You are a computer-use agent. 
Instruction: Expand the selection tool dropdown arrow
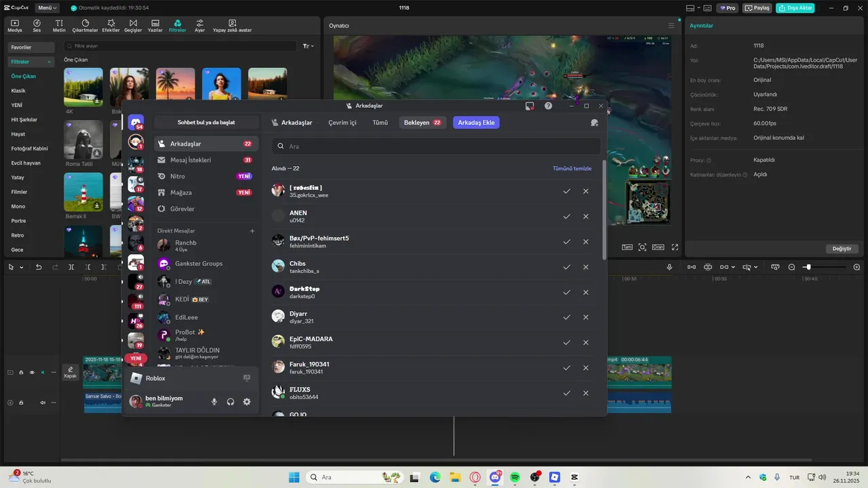22,268
